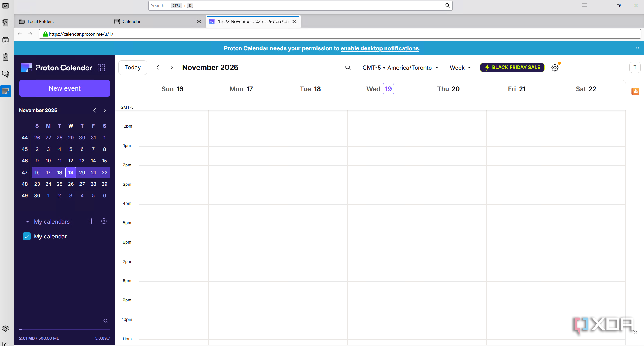The height and width of the screenshot is (346, 644).
Task: Click the New event button
Action: (x=65, y=88)
